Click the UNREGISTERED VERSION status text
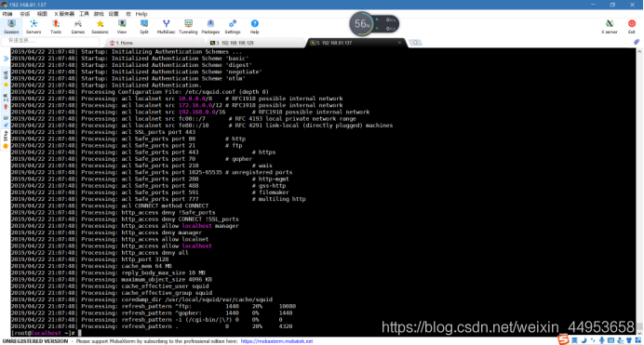Viewport: 644px width, 345px height. [35, 341]
